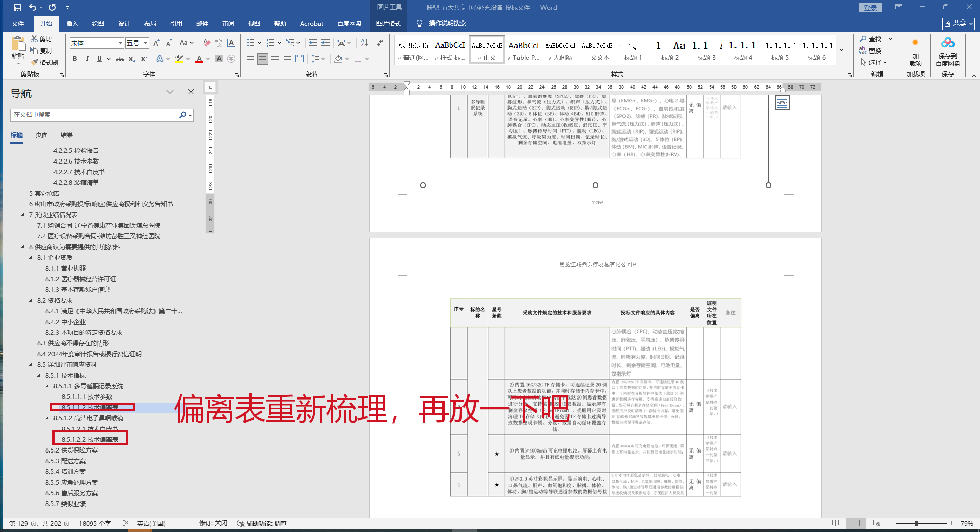Open the 选择 dropdown in the editing group
Screen dimensions: 980x532
[x=874, y=62]
